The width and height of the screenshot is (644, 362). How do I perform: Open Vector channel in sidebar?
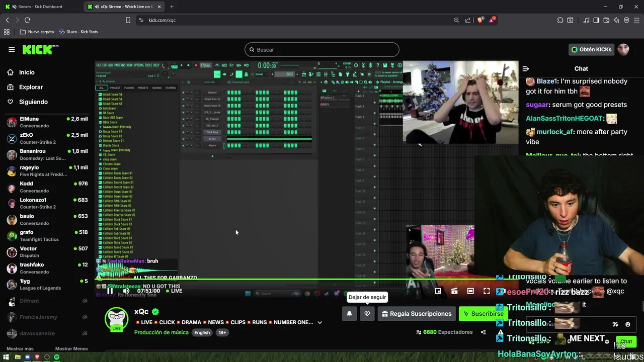[47, 252]
